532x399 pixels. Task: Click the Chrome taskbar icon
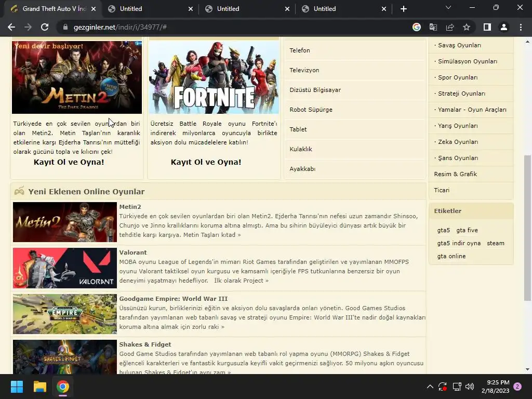coord(63,387)
